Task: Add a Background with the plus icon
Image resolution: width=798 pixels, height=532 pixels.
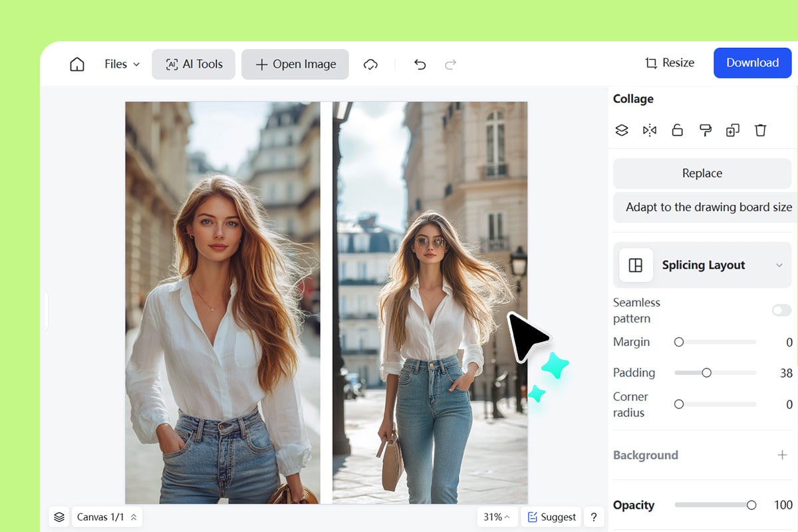Action: (x=782, y=455)
